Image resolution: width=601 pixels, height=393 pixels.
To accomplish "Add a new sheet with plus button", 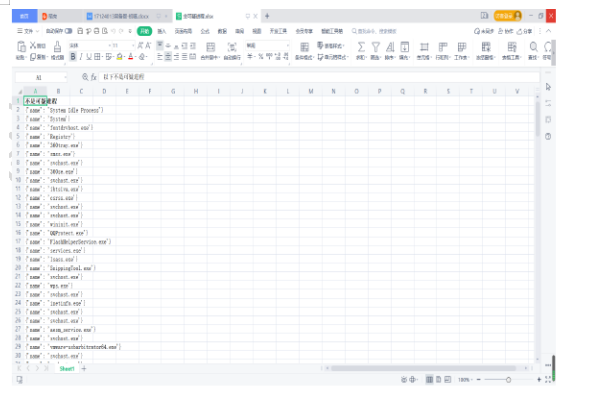I will (84, 368).
